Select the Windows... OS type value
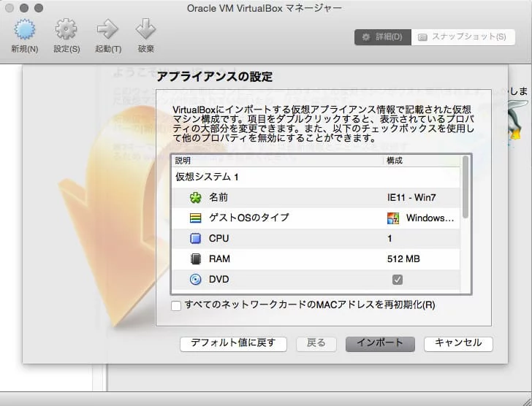 pyautogui.click(x=430, y=218)
